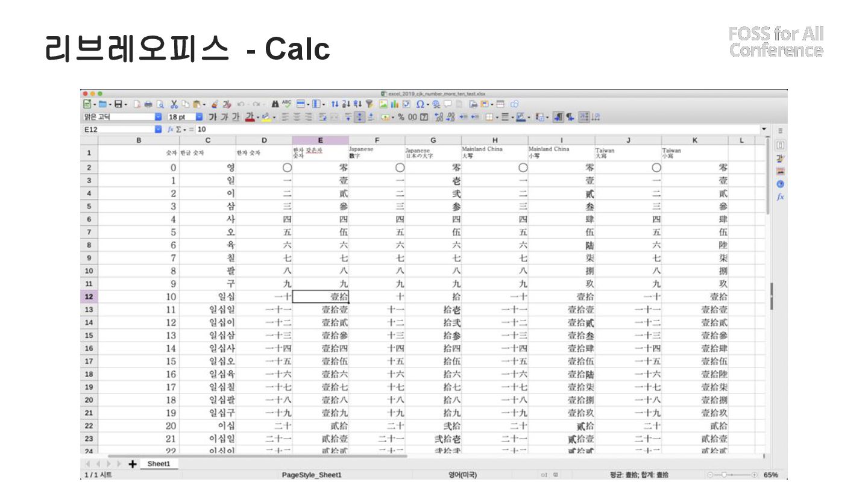This screenshot has height=488, width=868.
Task: Click the Print icon in toolbar
Action: tap(149, 104)
